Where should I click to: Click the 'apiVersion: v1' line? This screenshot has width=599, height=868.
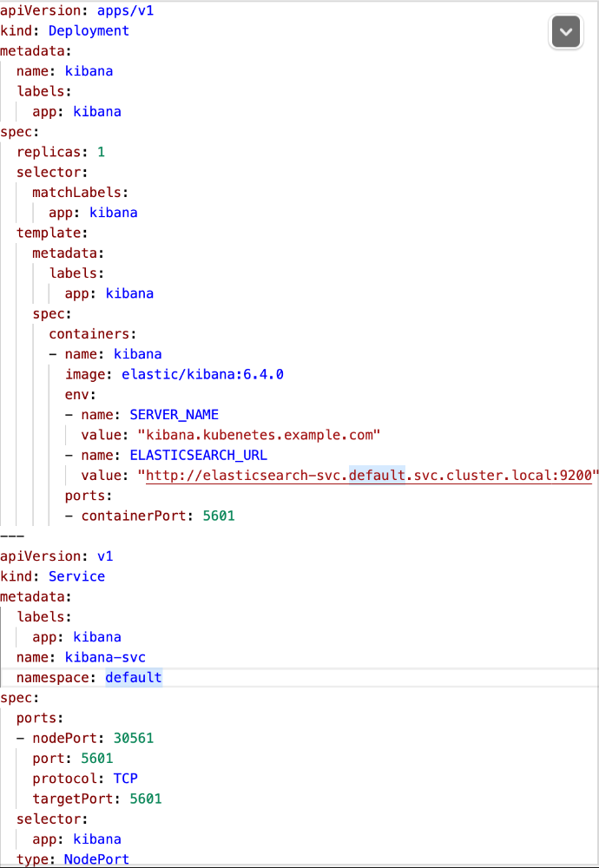click(56, 556)
